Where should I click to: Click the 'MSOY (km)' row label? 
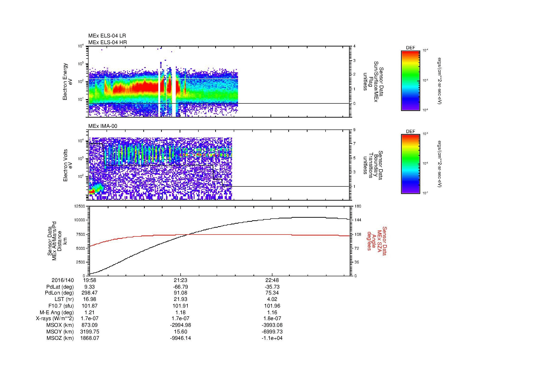(x=60, y=332)
